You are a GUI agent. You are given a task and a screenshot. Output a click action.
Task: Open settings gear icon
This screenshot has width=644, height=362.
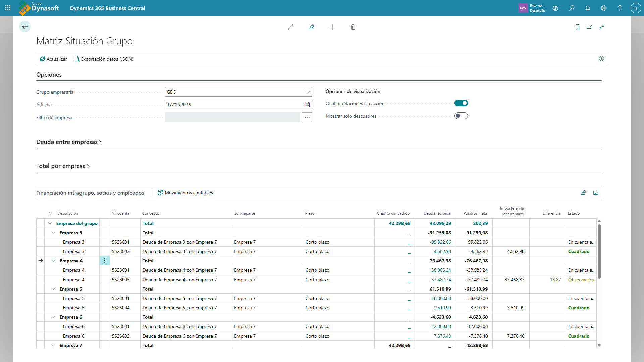coord(604,8)
